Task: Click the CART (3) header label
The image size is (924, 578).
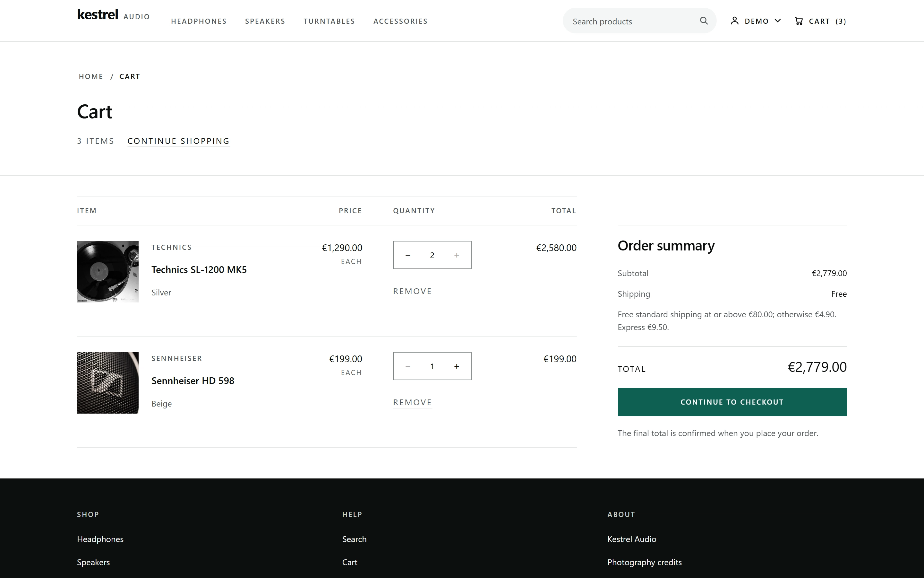Action: [827, 22]
